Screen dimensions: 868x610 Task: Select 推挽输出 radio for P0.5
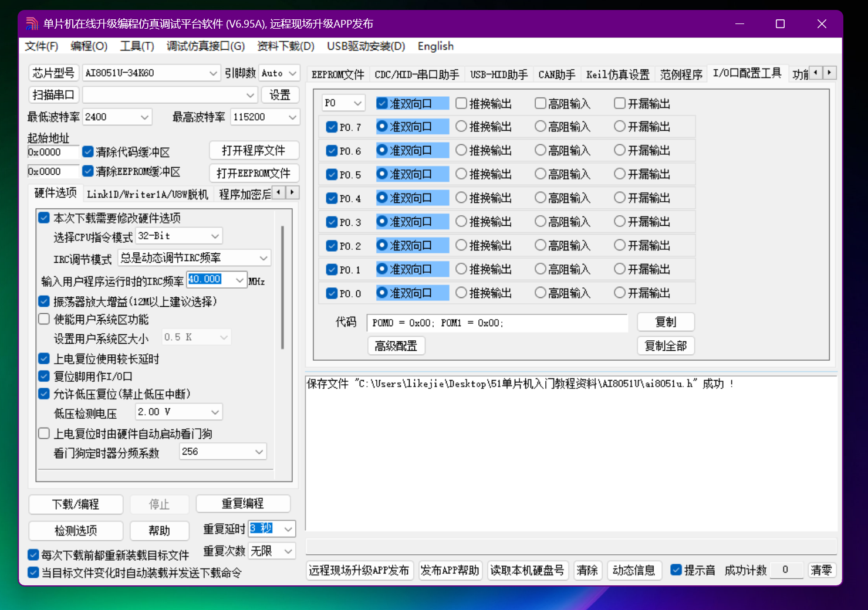[461, 174]
